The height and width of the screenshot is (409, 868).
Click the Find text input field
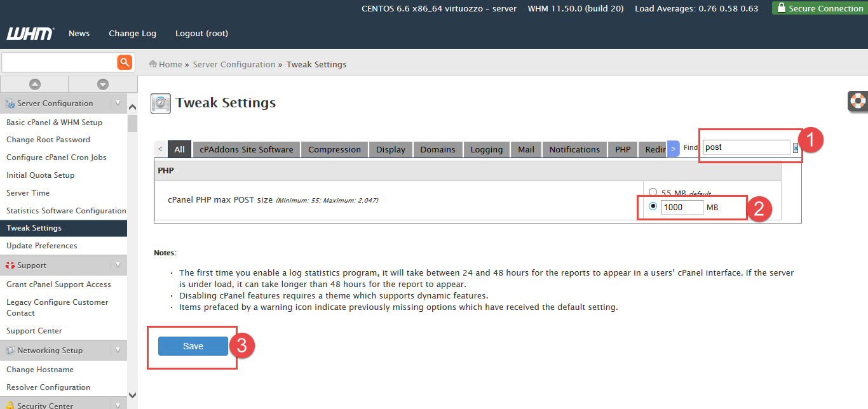(x=745, y=147)
